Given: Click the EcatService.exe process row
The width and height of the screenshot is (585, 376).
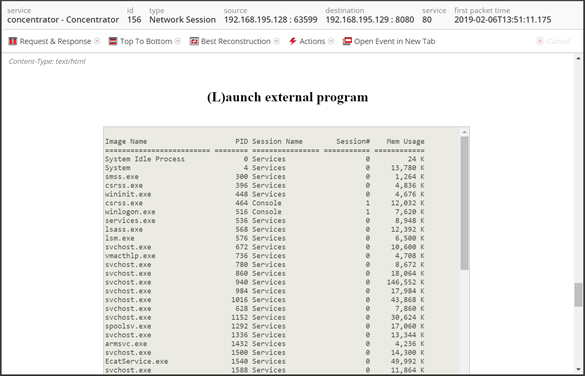Looking at the screenshot, I should pyautogui.click(x=265, y=361).
